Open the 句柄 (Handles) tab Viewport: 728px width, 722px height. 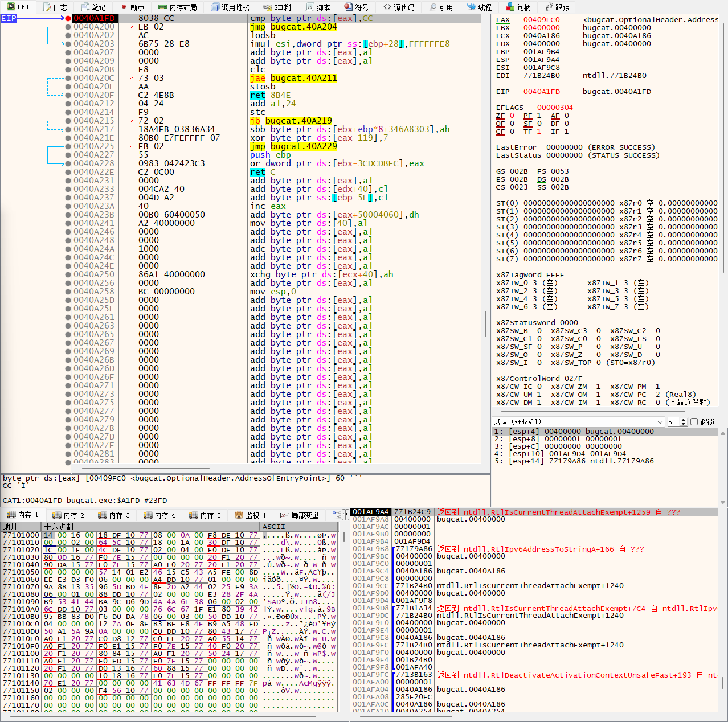click(519, 7)
